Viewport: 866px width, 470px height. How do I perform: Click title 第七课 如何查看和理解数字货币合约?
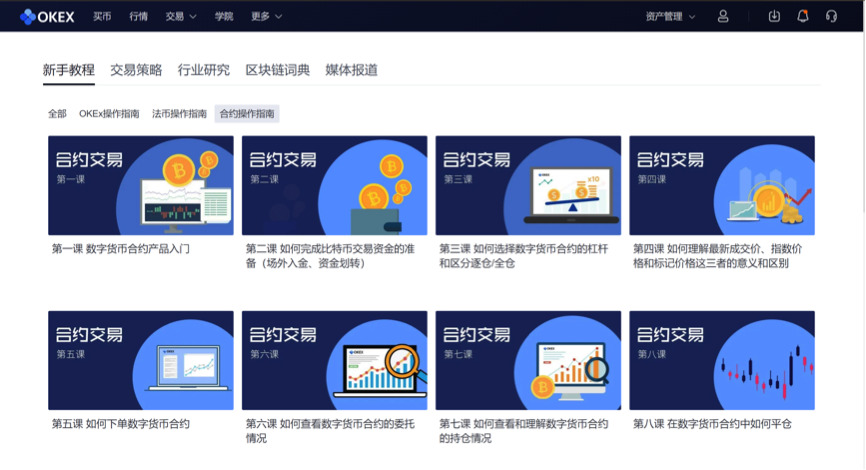524,431
